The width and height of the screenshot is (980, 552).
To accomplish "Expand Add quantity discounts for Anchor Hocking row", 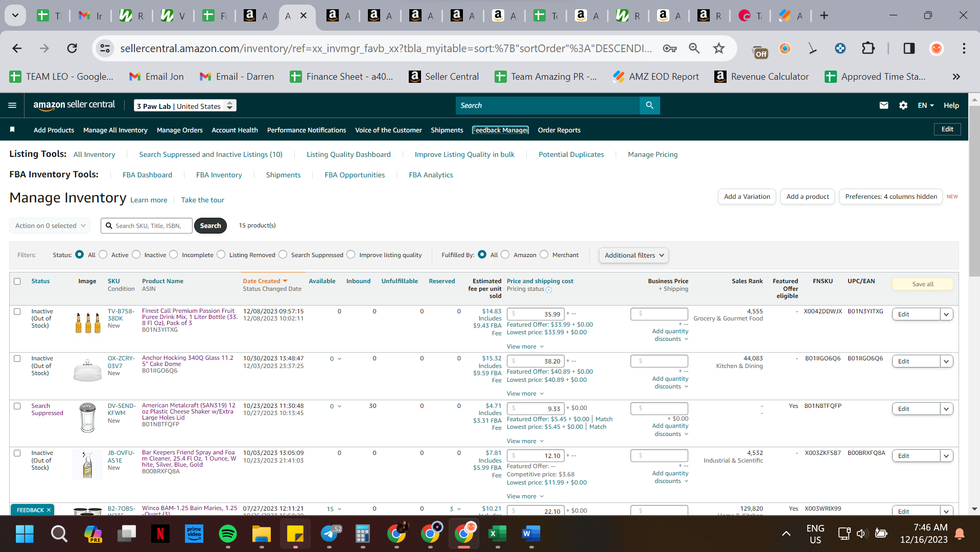I will click(x=670, y=382).
